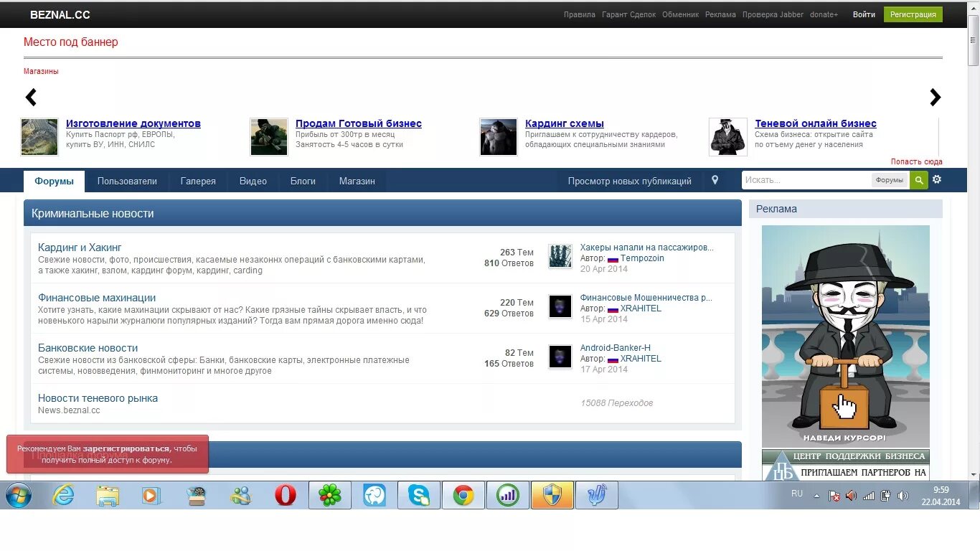Open the thumbnail beside Продам Готовый бизнес
Image resolution: width=980 pixels, height=551 pixels.
[269, 137]
